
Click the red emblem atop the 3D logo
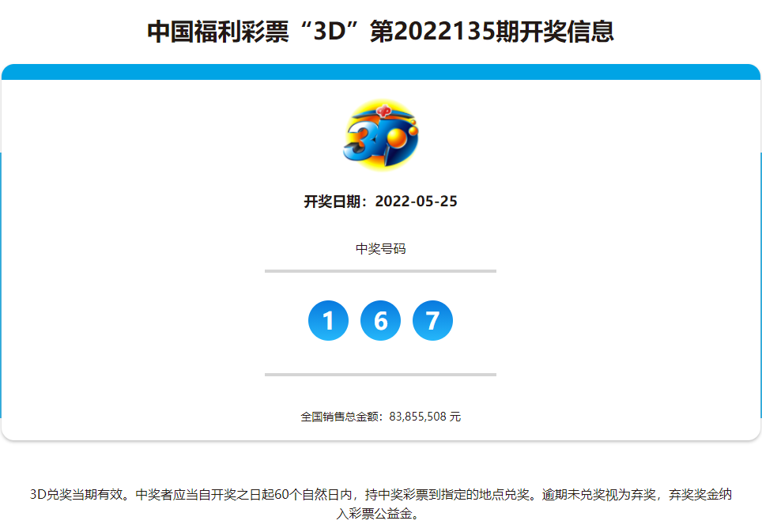point(383,111)
